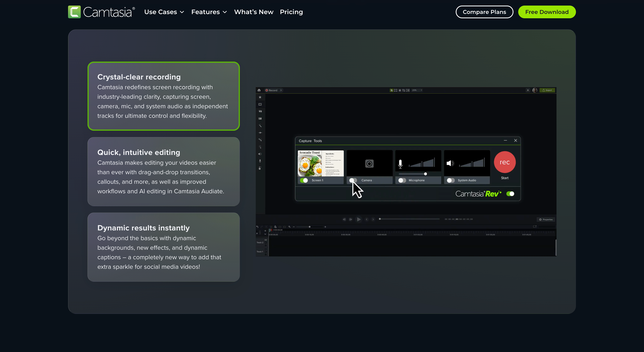644x352 pixels.
Task: Click the playback scrubber bar
Action: click(409, 219)
